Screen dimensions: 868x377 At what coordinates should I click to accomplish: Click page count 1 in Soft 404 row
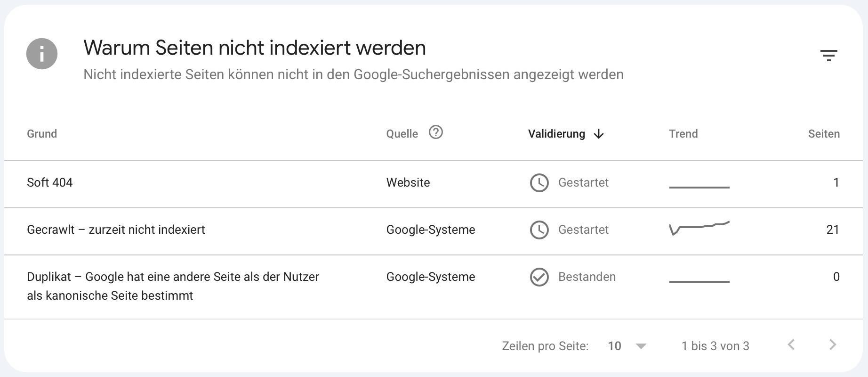836,183
